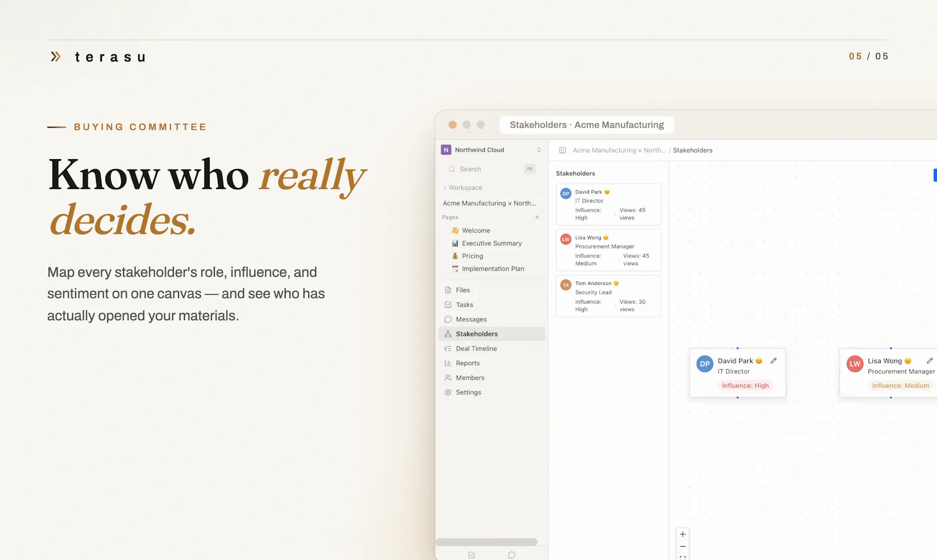Open Members in sidebar
Viewport: 937px width, 560px height.
pyautogui.click(x=491, y=378)
